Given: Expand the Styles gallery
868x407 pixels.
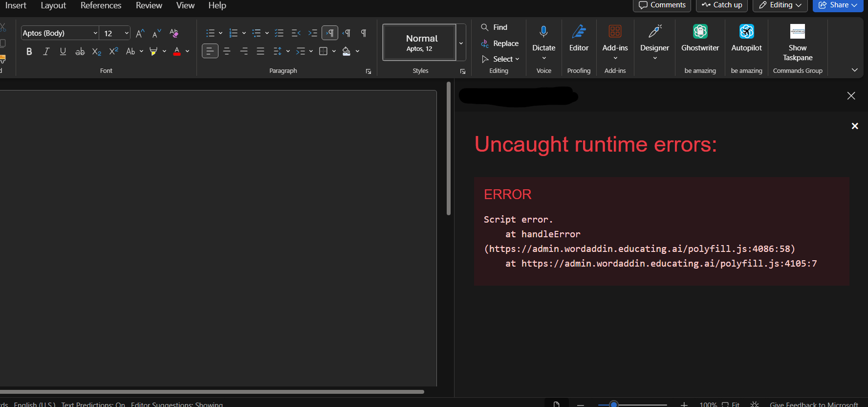Looking at the screenshot, I should (461, 43).
